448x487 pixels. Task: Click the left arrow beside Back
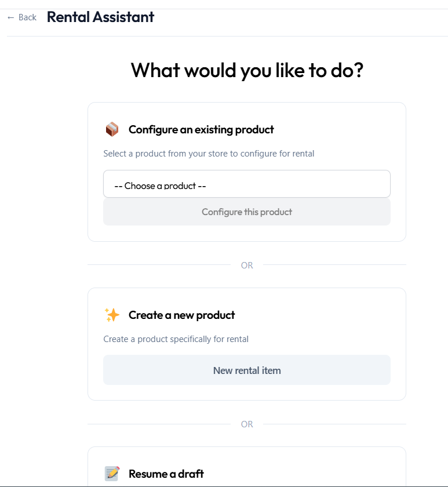click(10, 17)
